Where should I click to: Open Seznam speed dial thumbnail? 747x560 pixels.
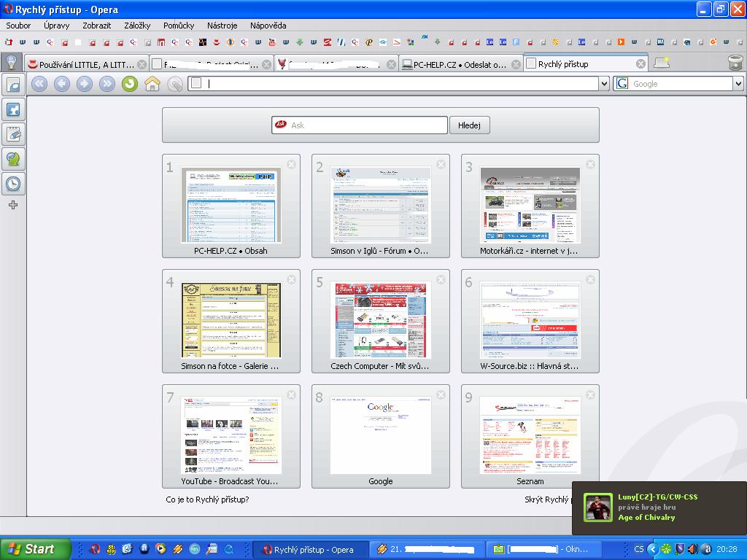coord(530,436)
